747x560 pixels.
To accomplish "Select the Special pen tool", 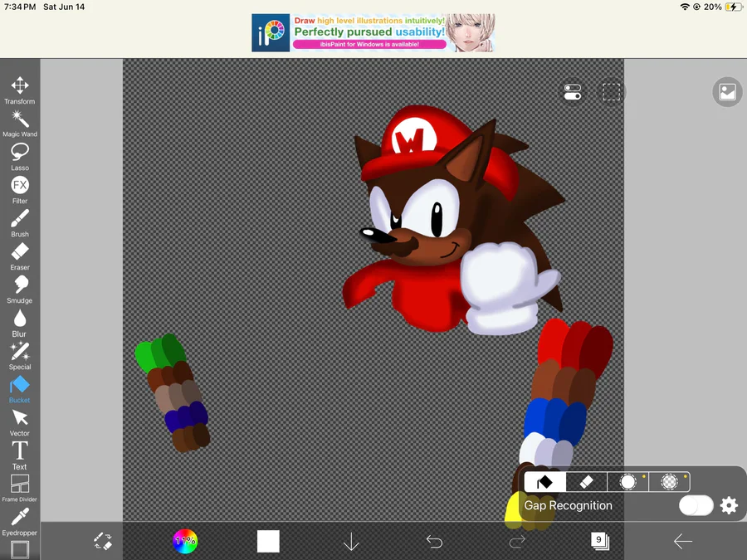I will 20,356.
